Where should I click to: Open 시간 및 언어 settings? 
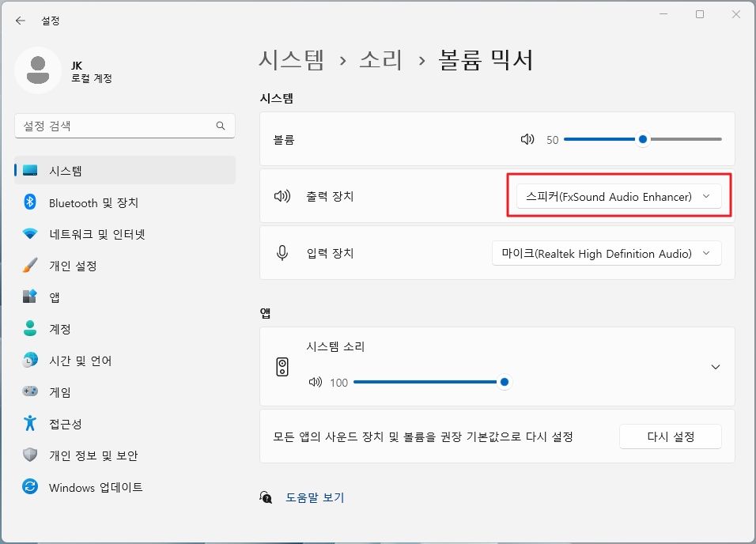tap(125, 361)
